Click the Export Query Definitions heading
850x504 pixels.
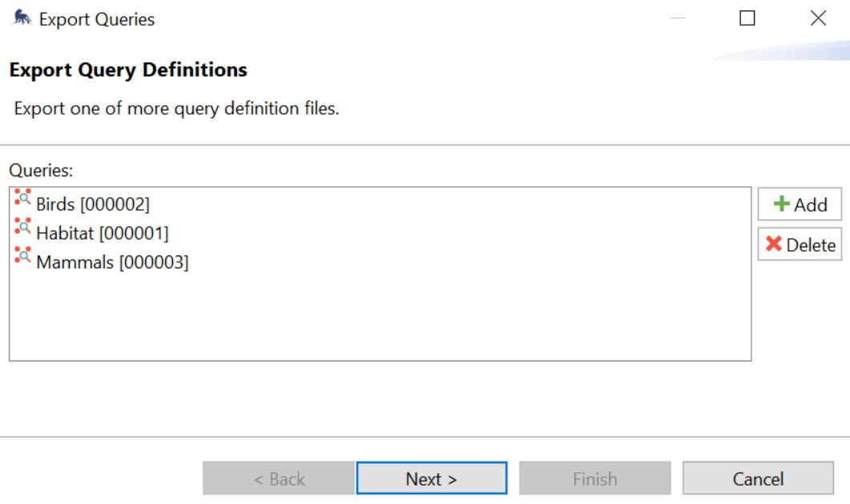[128, 70]
